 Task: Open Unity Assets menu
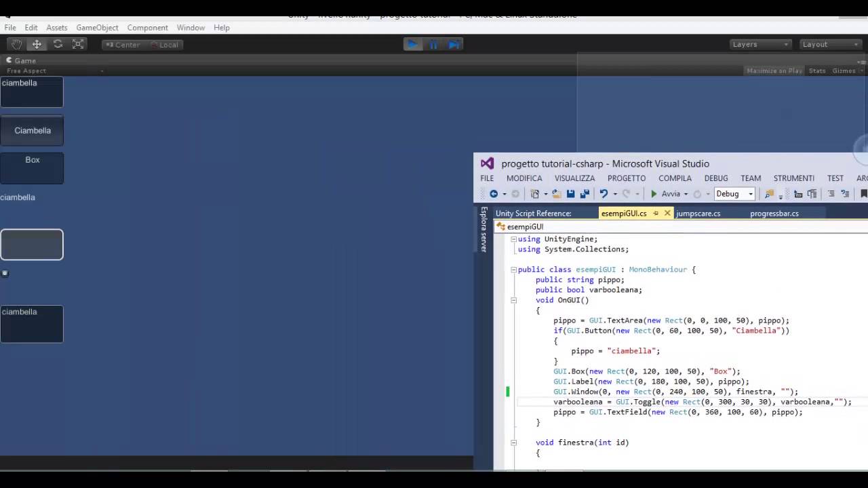tap(57, 28)
